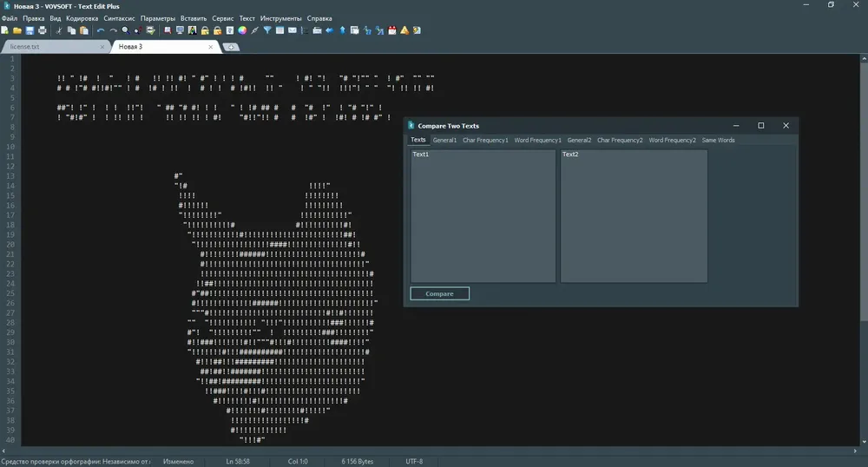Open the Same Words tab
Image resolution: width=868 pixels, height=467 pixels.
pos(718,140)
